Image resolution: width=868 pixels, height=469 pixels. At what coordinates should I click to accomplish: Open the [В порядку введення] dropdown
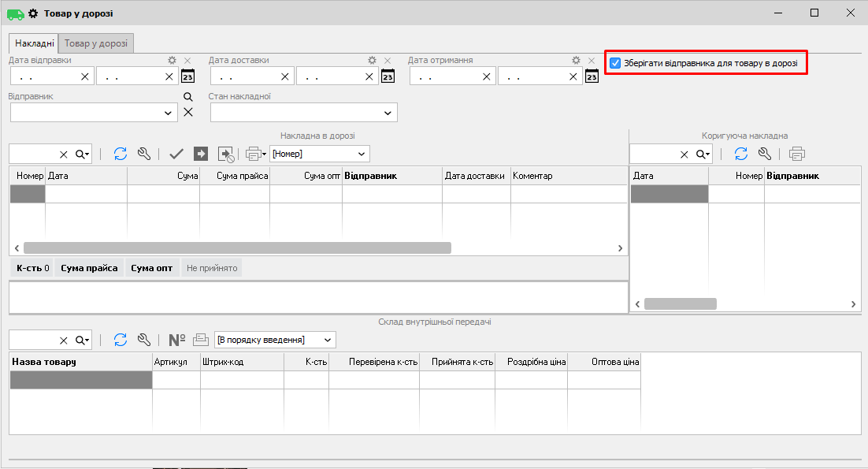tap(327, 340)
